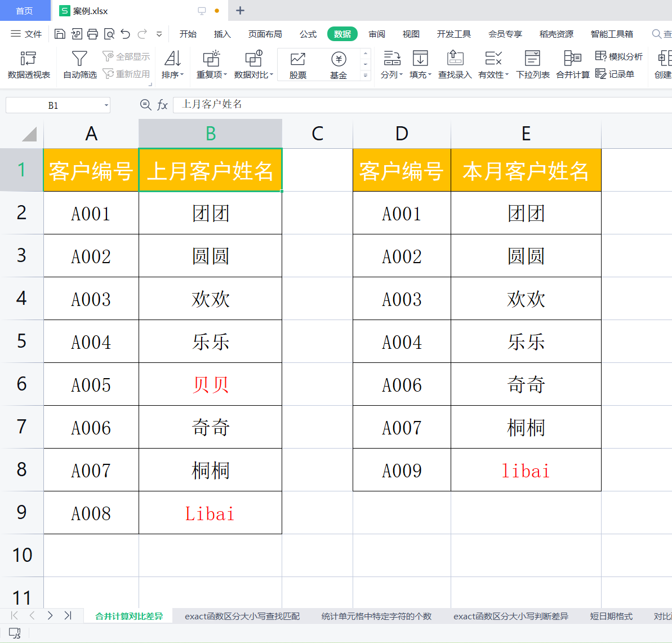Image resolution: width=672 pixels, height=643 pixels.
Task: Open 下拉列表 dropdown list tool
Action: pos(533,65)
